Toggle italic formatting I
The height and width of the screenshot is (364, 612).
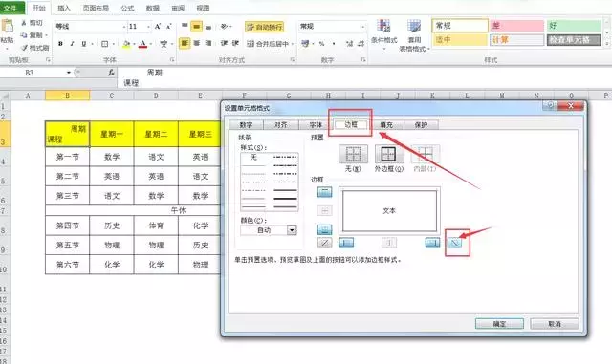[x=73, y=44]
